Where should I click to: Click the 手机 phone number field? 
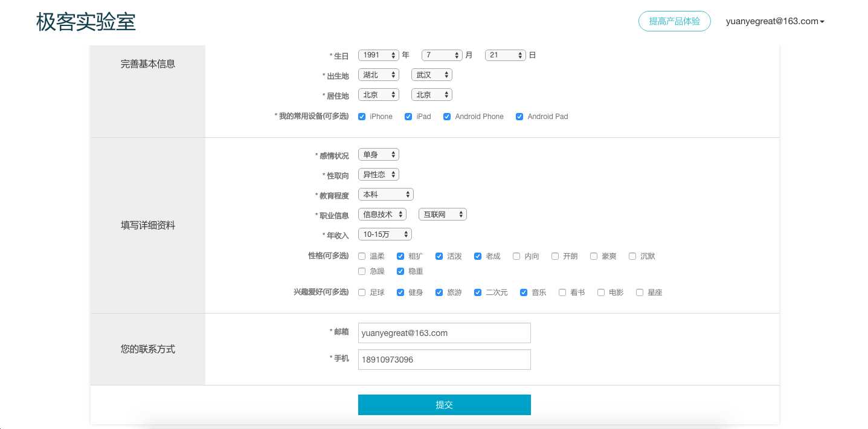click(445, 360)
